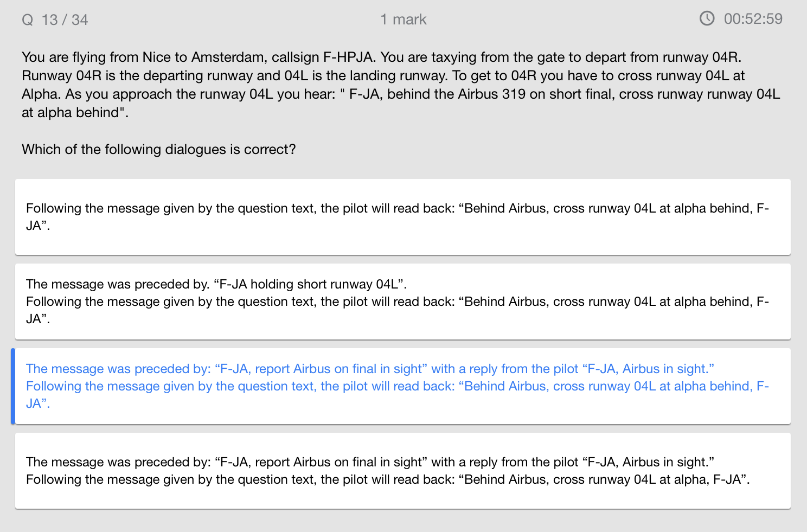
Task: Click the black "report Airbus on final in sight" line
Action: (370, 462)
